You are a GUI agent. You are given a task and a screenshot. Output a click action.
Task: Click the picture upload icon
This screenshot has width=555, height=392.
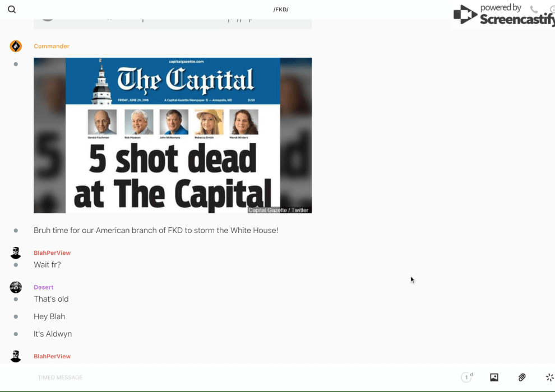coord(494,377)
